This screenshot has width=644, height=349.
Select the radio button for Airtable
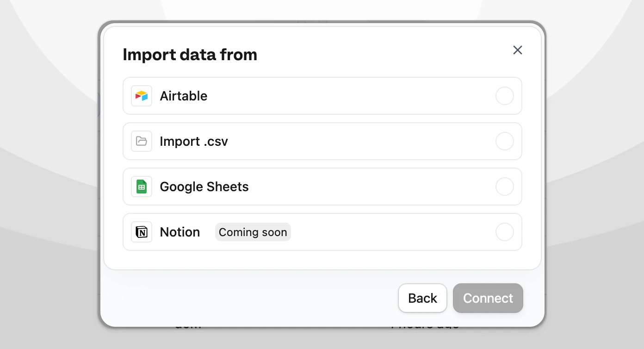[504, 96]
